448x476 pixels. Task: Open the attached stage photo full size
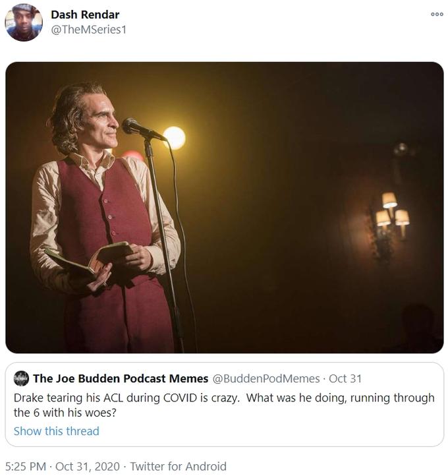point(225,207)
